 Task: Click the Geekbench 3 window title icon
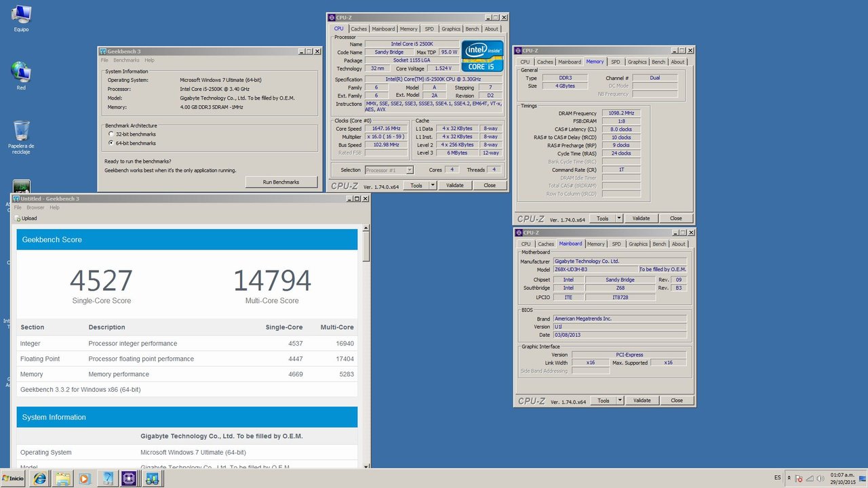pos(102,51)
